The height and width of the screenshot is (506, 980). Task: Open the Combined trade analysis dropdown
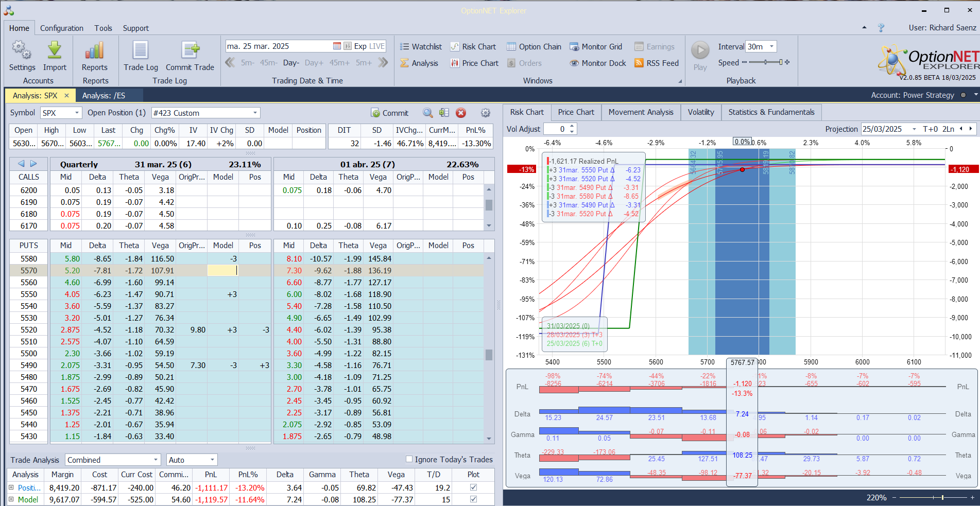(156, 460)
